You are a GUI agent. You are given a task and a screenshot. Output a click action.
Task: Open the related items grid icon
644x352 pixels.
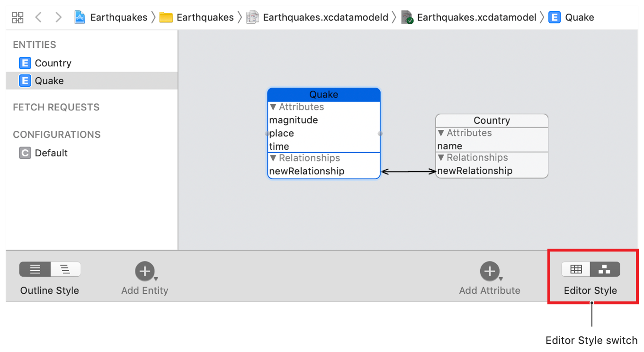click(x=18, y=18)
